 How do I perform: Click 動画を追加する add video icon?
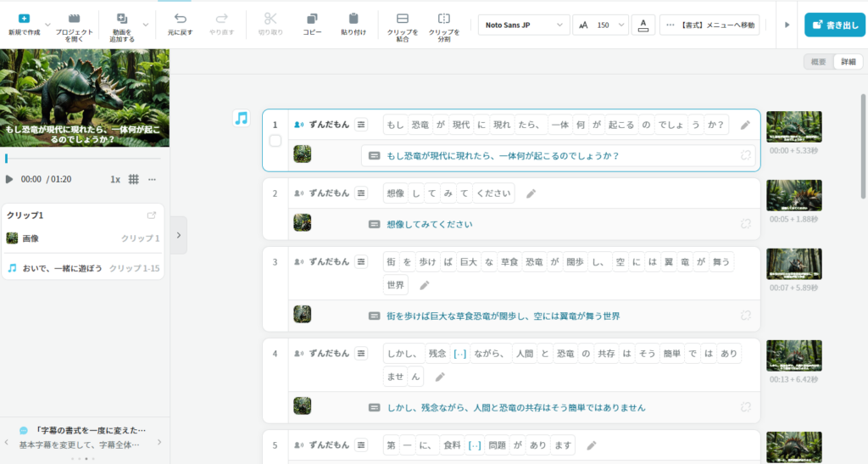(x=122, y=19)
